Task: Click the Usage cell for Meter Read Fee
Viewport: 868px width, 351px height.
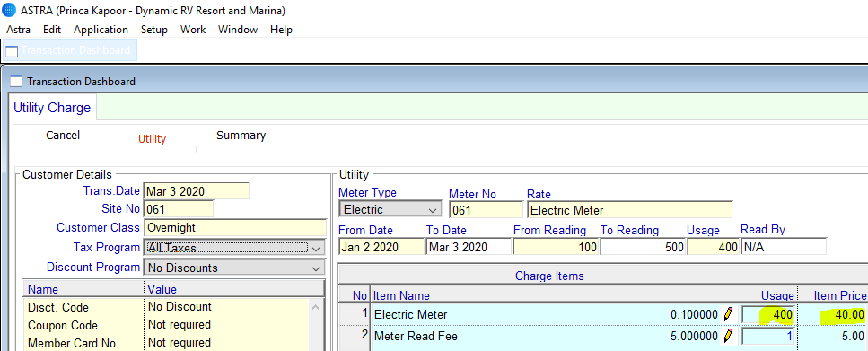Action: point(768,336)
